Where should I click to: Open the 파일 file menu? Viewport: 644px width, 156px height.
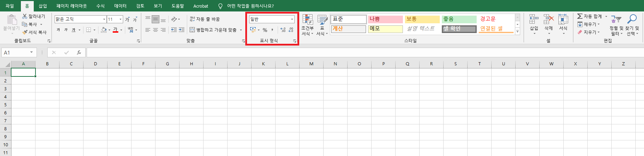[10, 6]
